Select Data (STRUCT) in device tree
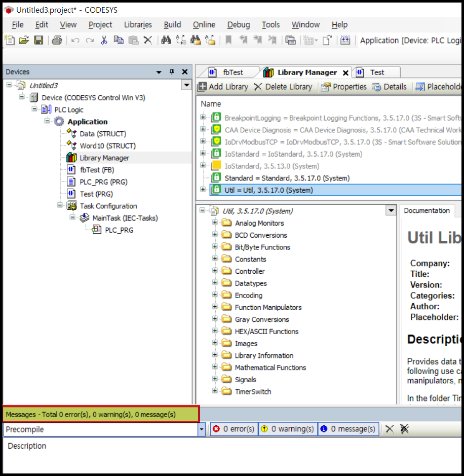This screenshot has width=464, height=476. (x=103, y=134)
